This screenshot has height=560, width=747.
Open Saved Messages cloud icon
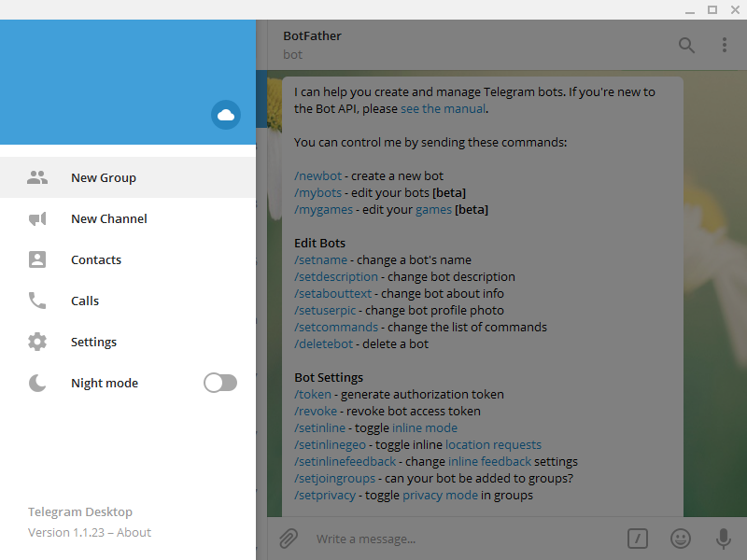226,115
